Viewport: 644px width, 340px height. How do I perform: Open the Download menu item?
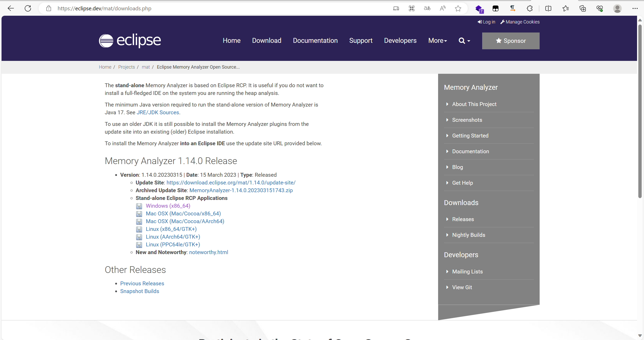point(266,41)
